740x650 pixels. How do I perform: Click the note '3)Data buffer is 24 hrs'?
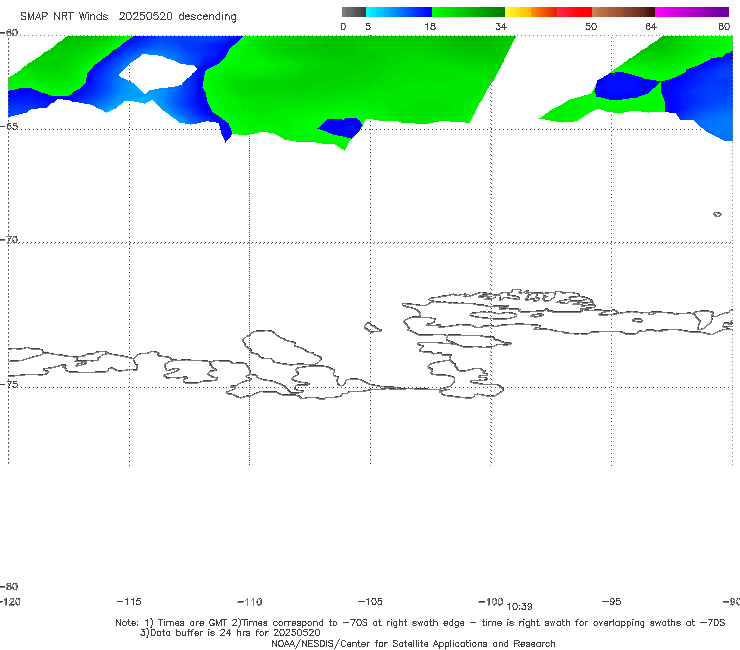click(230, 633)
